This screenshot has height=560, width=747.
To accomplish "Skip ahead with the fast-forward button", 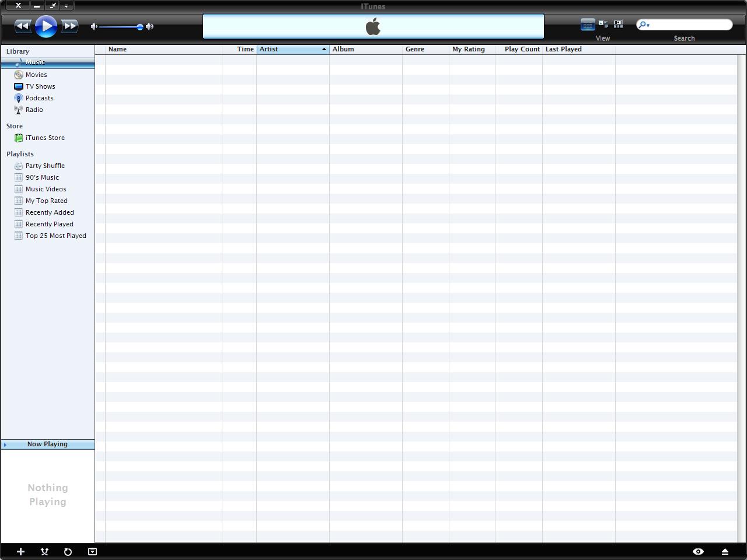I will tap(69, 26).
